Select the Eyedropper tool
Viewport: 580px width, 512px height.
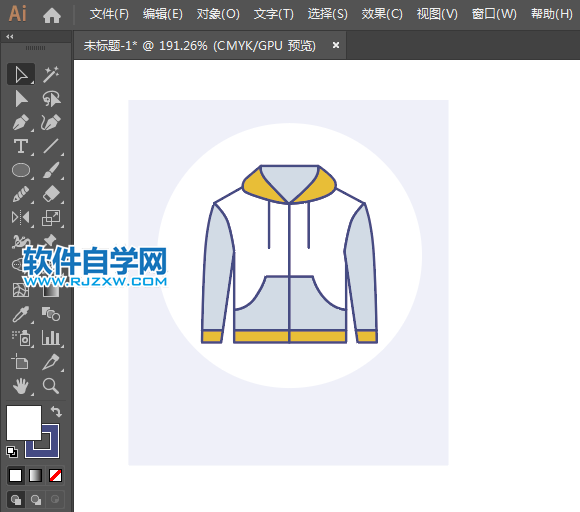21,314
